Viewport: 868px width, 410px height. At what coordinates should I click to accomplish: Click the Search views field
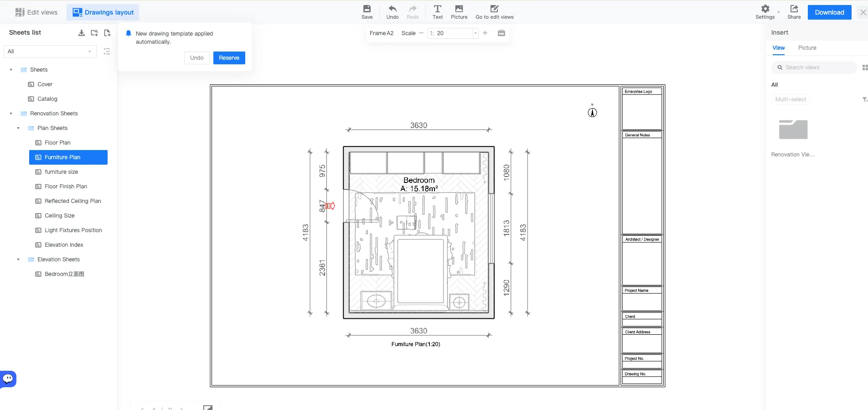click(x=814, y=67)
